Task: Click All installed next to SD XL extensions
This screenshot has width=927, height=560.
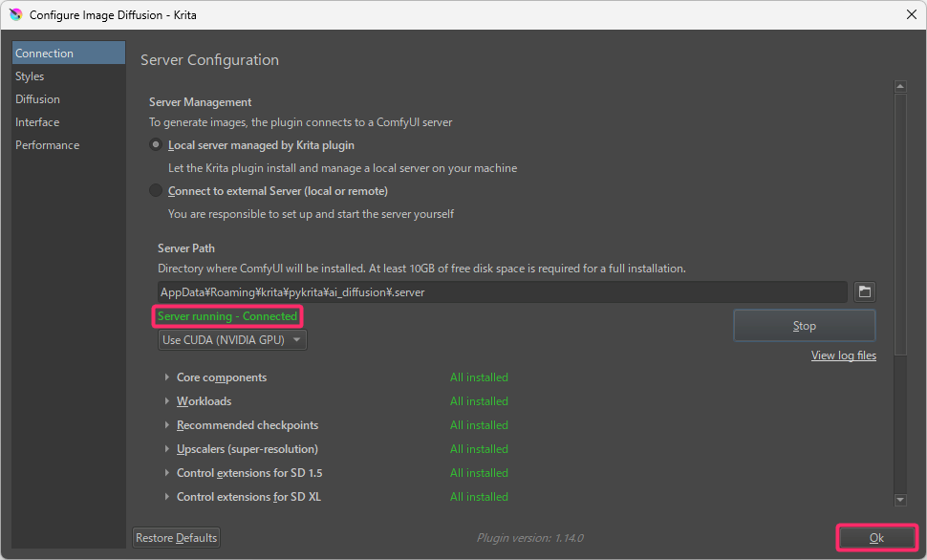Action: [x=479, y=497]
